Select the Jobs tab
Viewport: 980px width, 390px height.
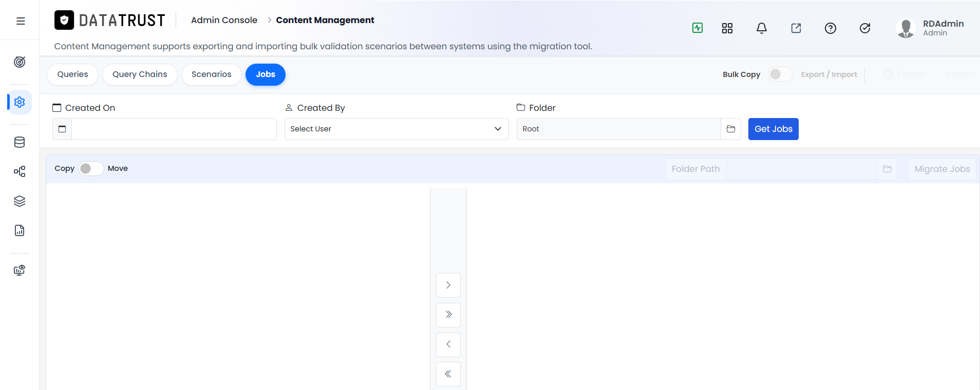click(x=266, y=74)
